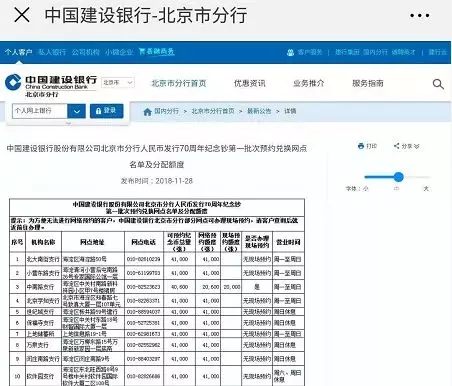Click the 保福寺支行 cell in row 6

pos(43,323)
